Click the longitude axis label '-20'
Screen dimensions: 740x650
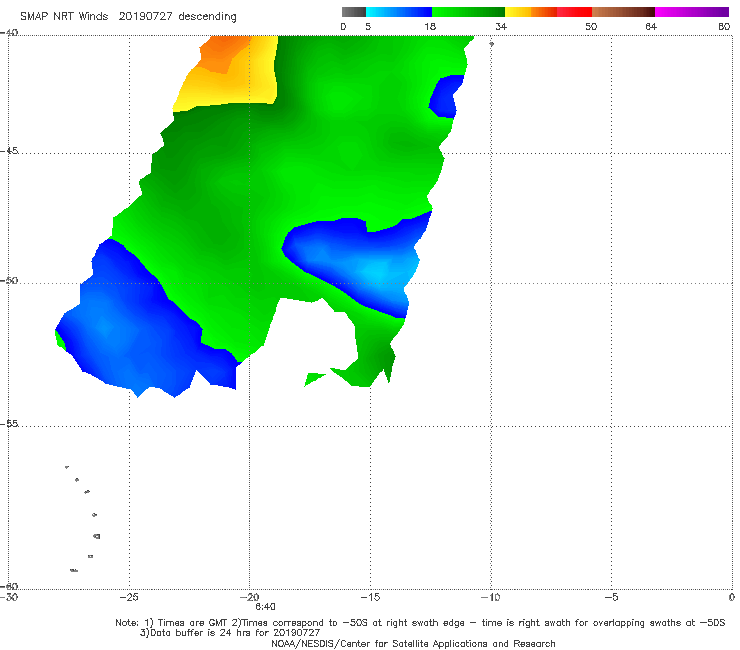(x=249, y=597)
